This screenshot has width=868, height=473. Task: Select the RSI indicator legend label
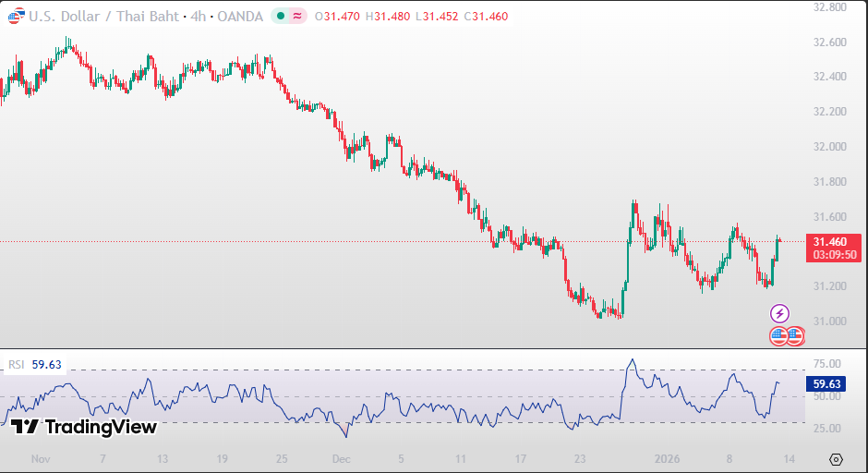[x=17, y=365]
